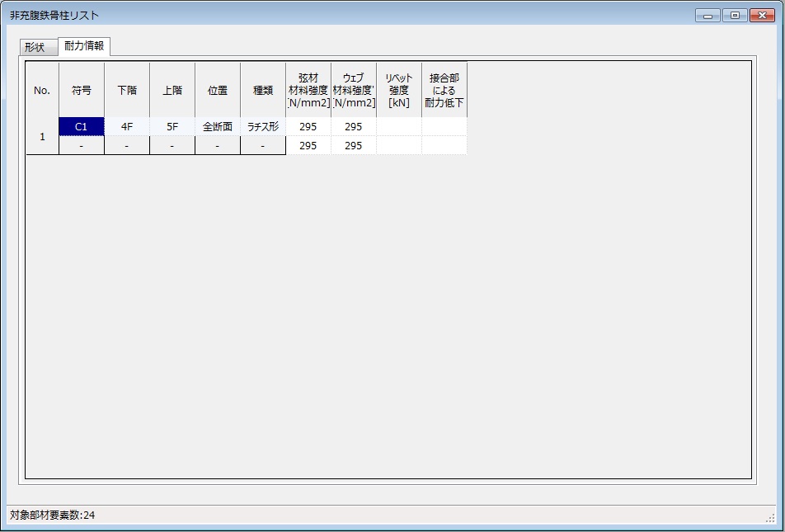Click second-row dash under 位置
This screenshot has height=532, width=785.
pos(218,145)
